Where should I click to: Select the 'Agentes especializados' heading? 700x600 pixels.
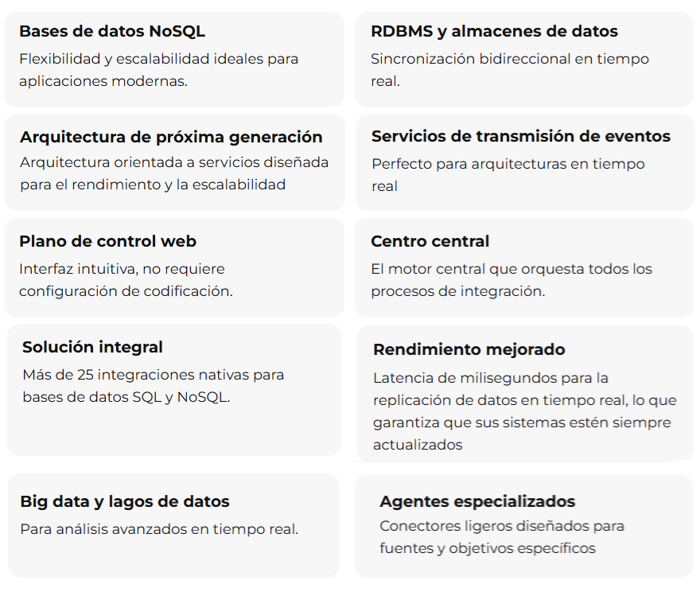tap(477, 501)
